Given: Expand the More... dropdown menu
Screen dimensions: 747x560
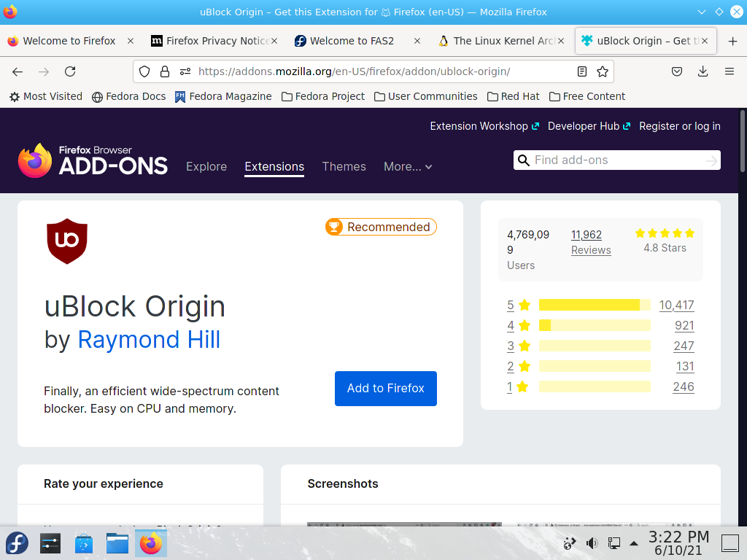Looking at the screenshot, I should [408, 167].
